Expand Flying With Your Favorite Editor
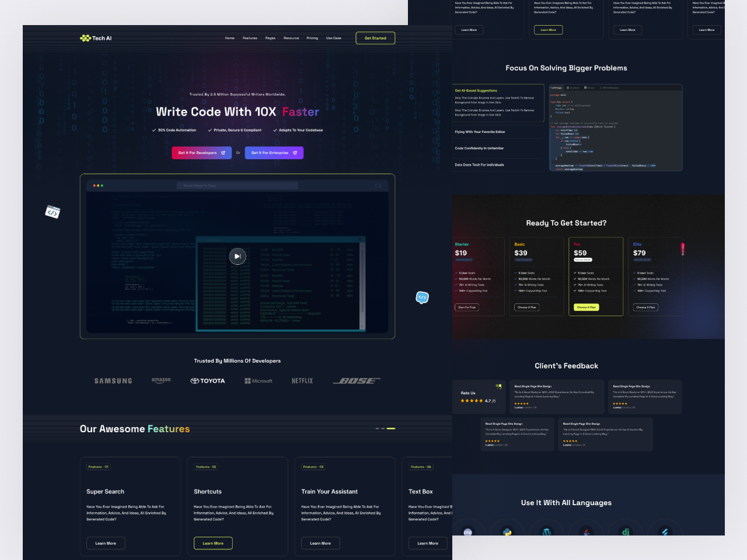Screen dimensions: 747x560 click(498, 132)
